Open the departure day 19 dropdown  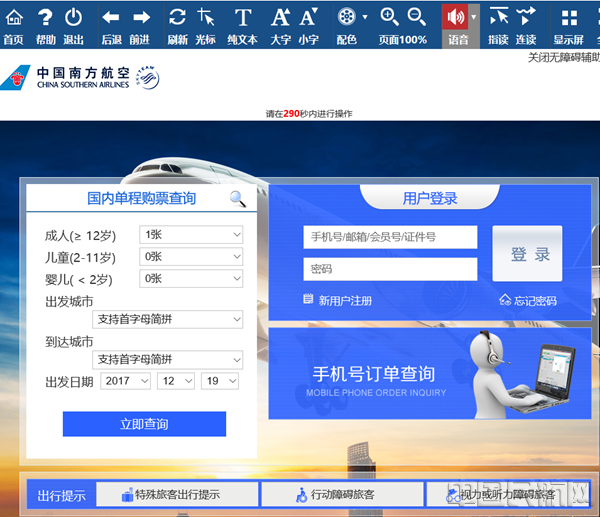point(220,381)
